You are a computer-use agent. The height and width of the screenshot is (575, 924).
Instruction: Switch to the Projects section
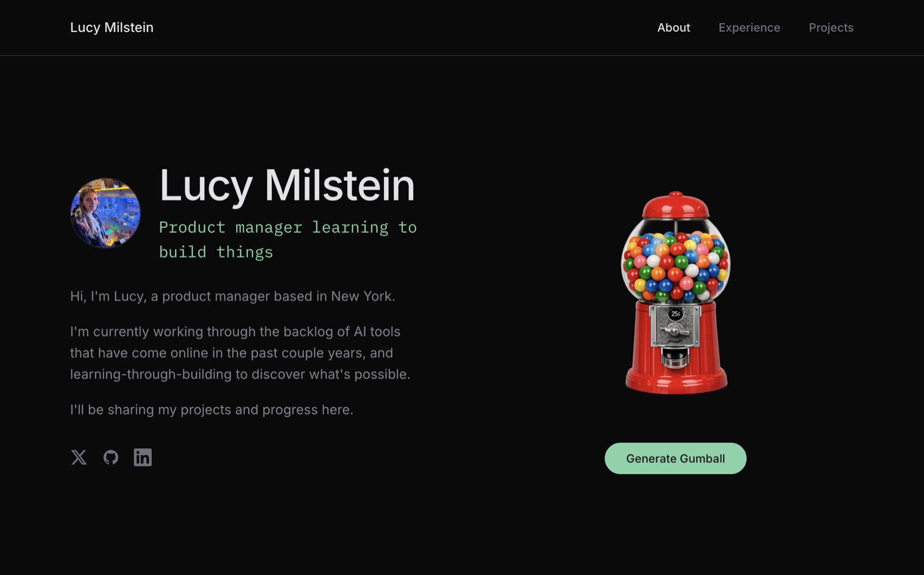(831, 28)
